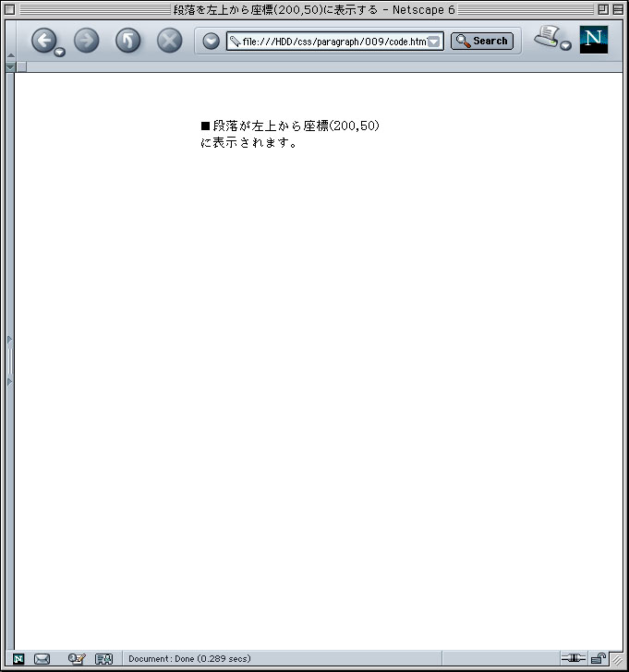The width and height of the screenshot is (629, 672).
Task: Click the Stop loading X button
Action: (169, 41)
